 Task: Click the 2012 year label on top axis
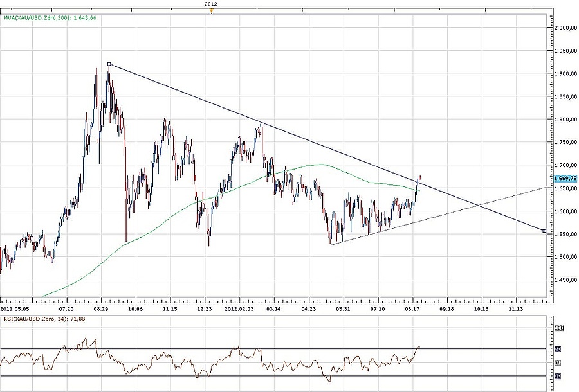click(211, 4)
